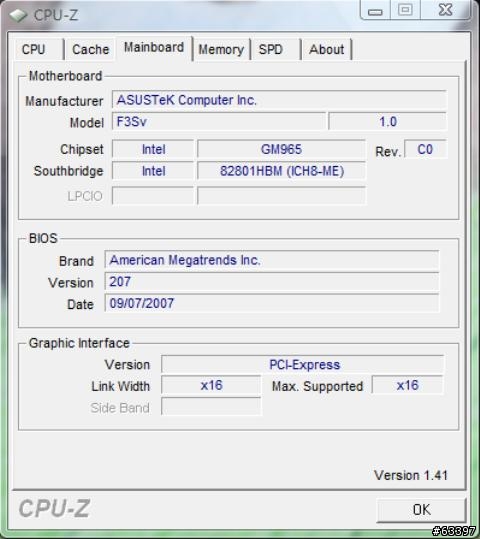
Task: Click the Manufacturer label
Action: 64,101
